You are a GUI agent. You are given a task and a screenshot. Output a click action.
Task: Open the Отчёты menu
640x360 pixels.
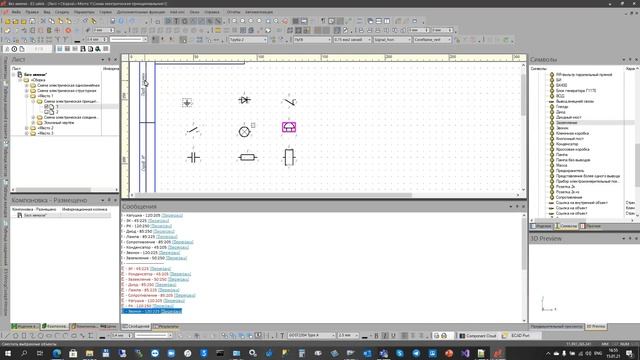(233, 12)
